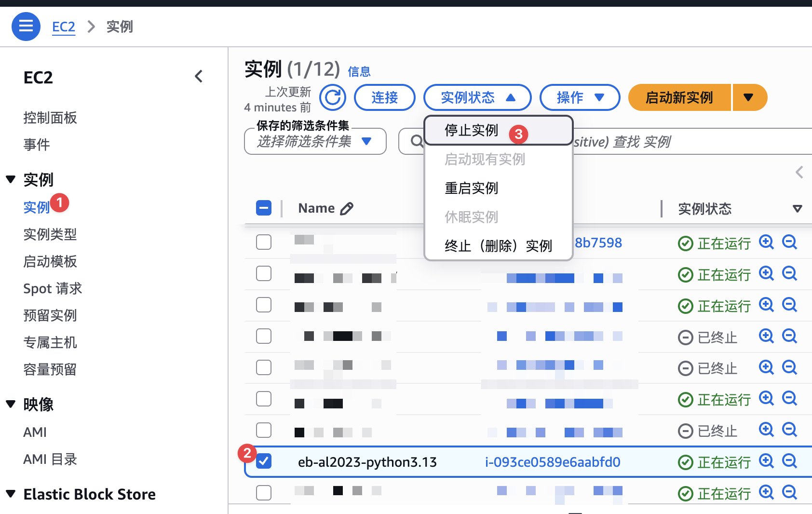
Task: Collapse the 实例 section in the sidebar
Action: tap(11, 180)
